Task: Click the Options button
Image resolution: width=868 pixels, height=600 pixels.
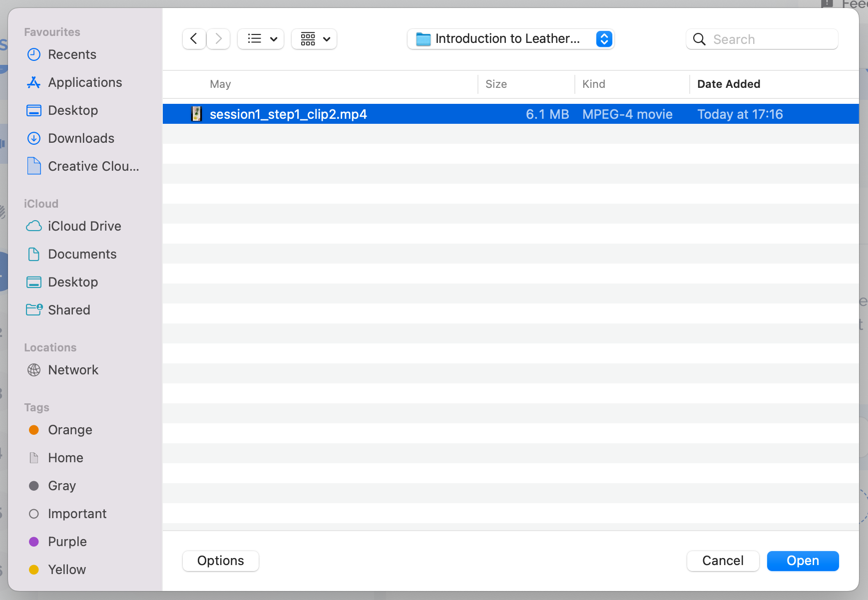Action: (x=220, y=561)
